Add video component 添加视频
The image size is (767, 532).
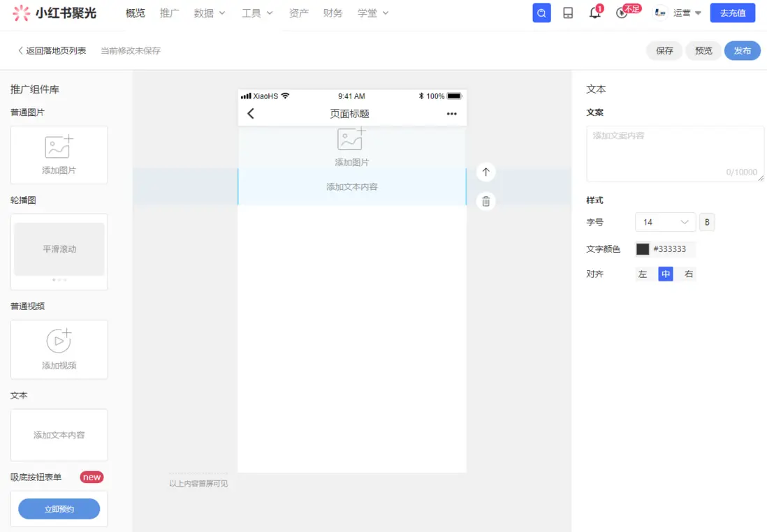(x=59, y=350)
